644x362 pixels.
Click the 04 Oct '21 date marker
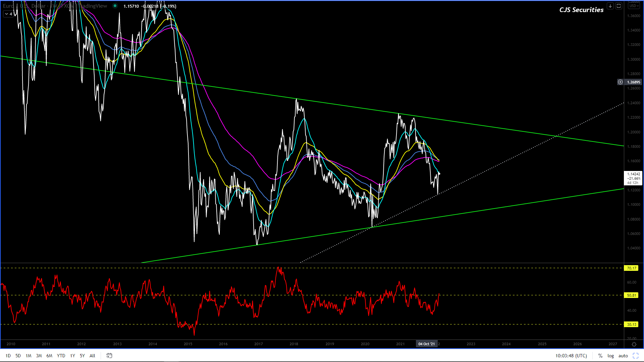(426, 344)
